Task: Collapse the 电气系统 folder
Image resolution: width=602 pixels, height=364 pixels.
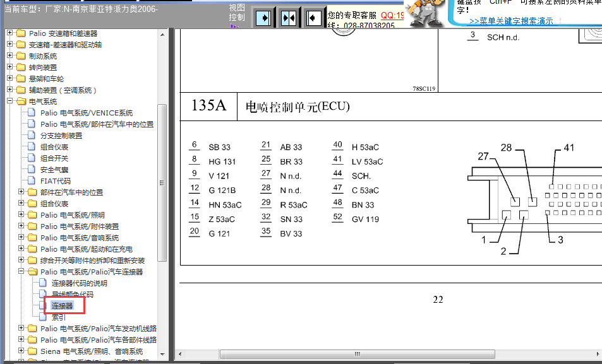Action: (10, 101)
